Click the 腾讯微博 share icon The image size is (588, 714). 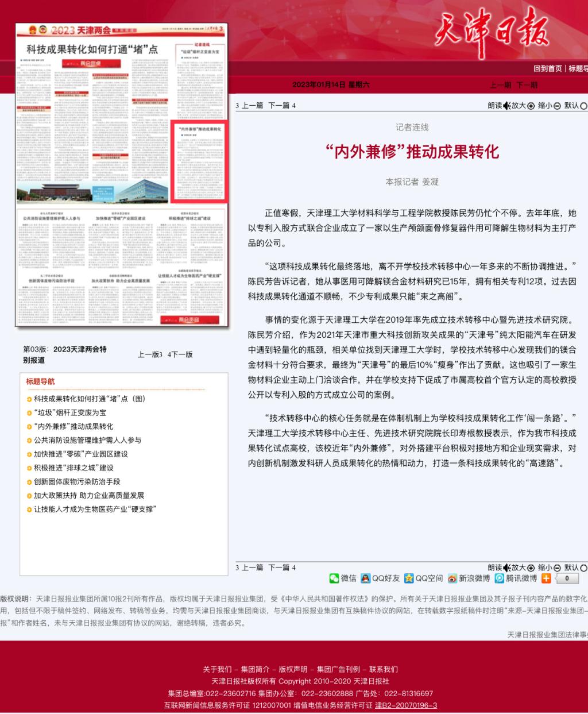click(x=500, y=578)
